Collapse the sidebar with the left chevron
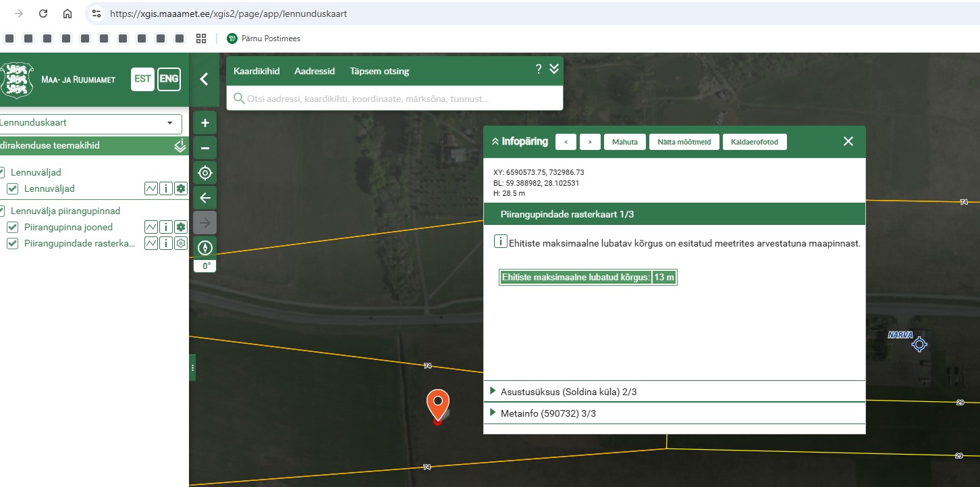 (x=204, y=79)
